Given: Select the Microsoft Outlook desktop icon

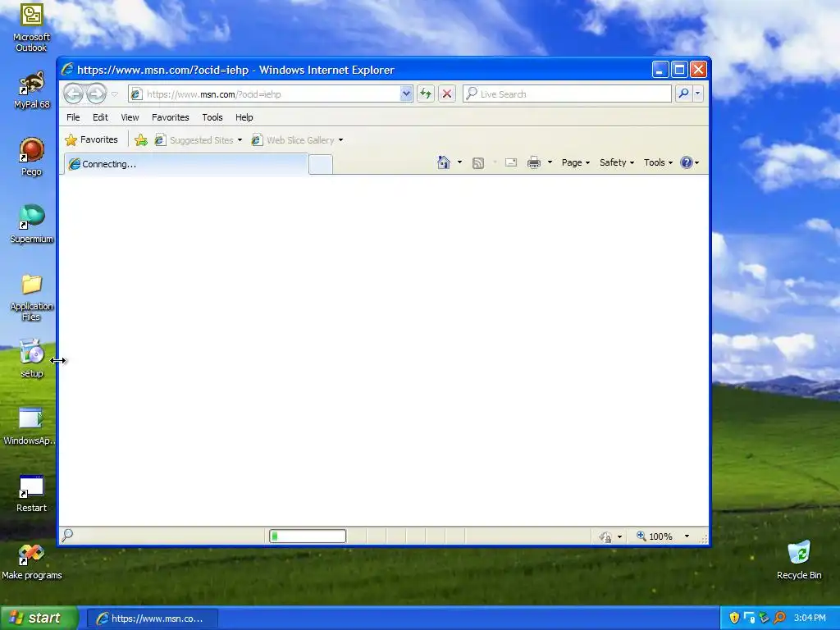Looking at the screenshot, I should 31,28.
